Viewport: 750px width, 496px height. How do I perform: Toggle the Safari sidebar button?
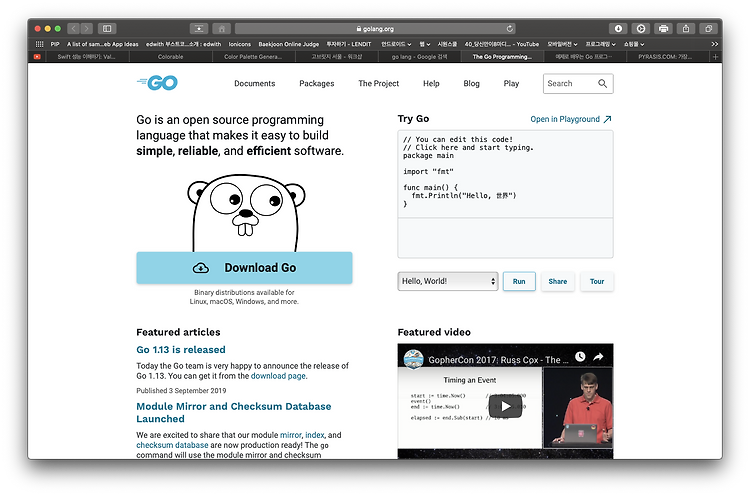(107, 29)
